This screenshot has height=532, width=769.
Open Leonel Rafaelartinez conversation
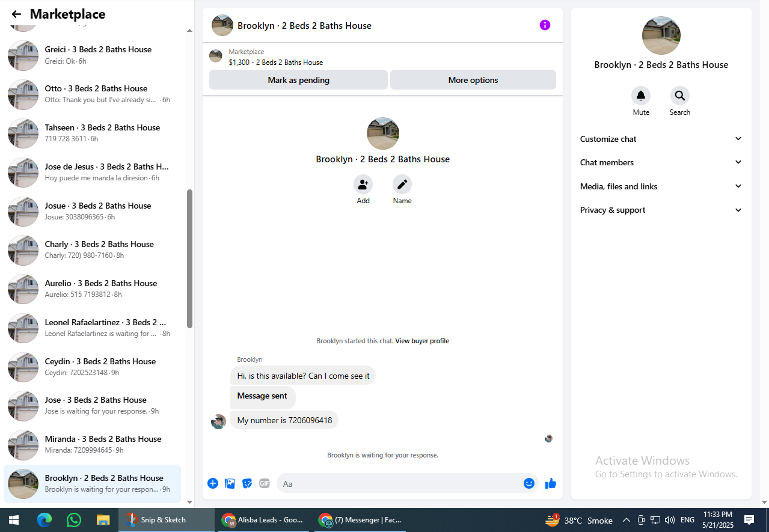point(93,328)
